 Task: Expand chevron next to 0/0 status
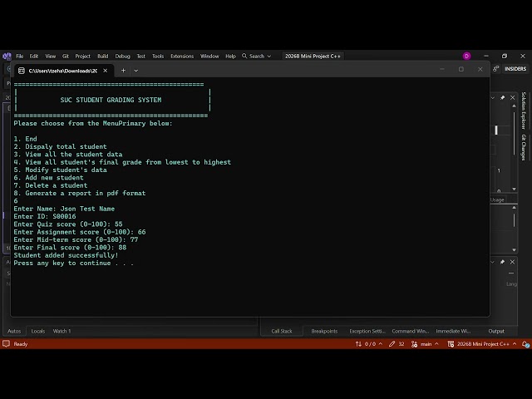[x=381, y=344]
